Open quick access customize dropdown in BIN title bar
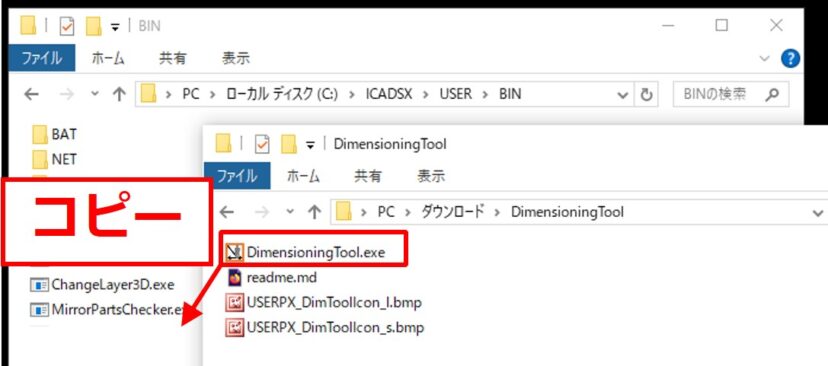 (x=115, y=27)
